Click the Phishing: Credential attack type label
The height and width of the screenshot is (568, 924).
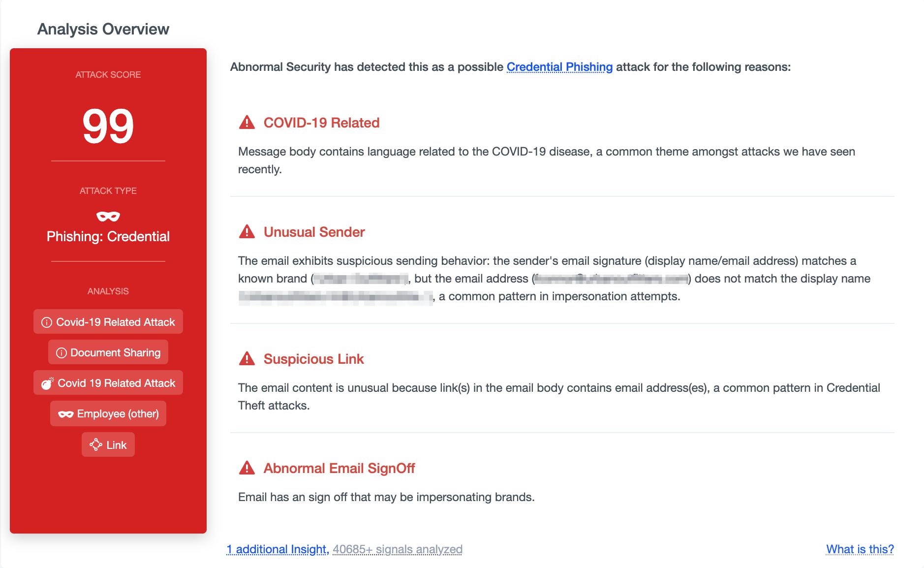tap(108, 237)
